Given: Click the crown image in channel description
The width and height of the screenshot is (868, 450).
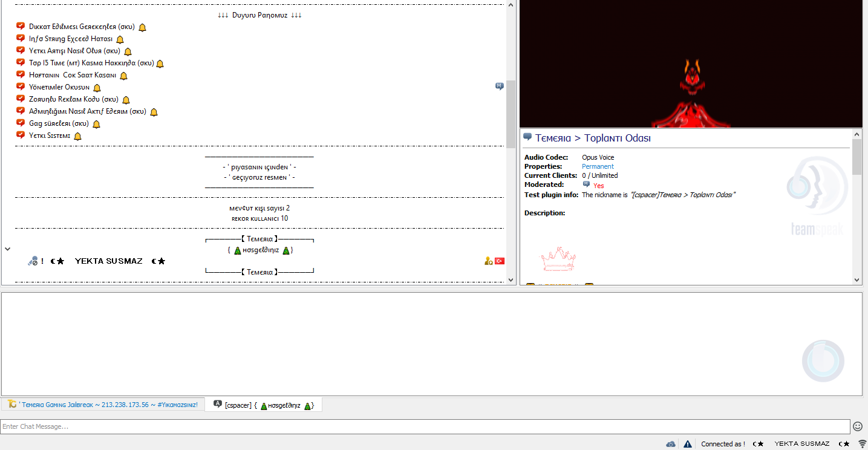Looking at the screenshot, I should 558,259.
